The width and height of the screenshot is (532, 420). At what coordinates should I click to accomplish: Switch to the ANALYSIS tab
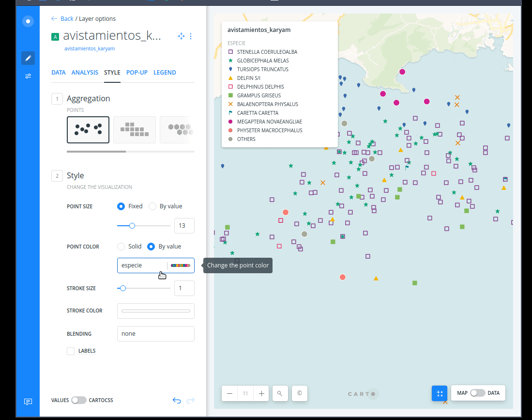pyautogui.click(x=85, y=72)
